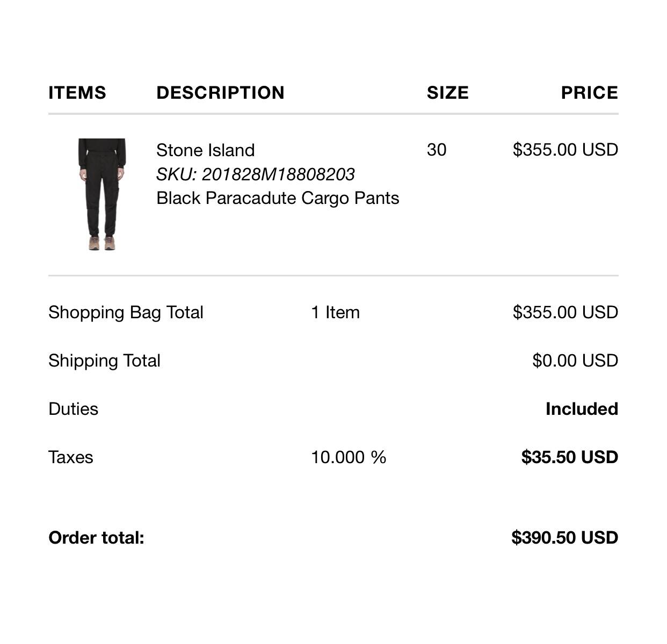Click the size value 30

tap(437, 150)
